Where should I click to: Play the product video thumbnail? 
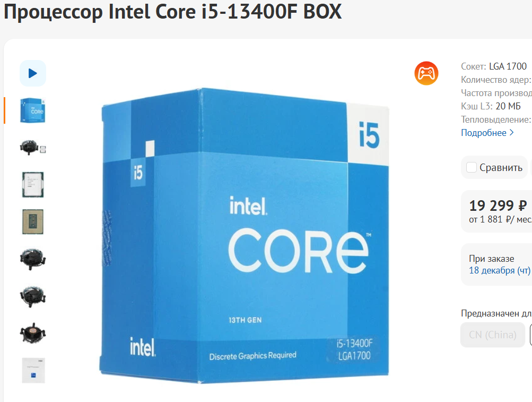click(32, 73)
